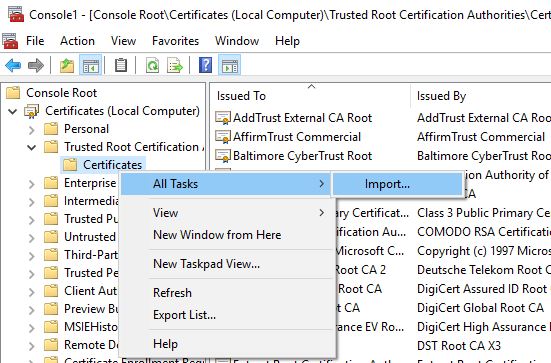Expand the Untrusted node chevron
This screenshot has width=551, height=363.
[32, 238]
